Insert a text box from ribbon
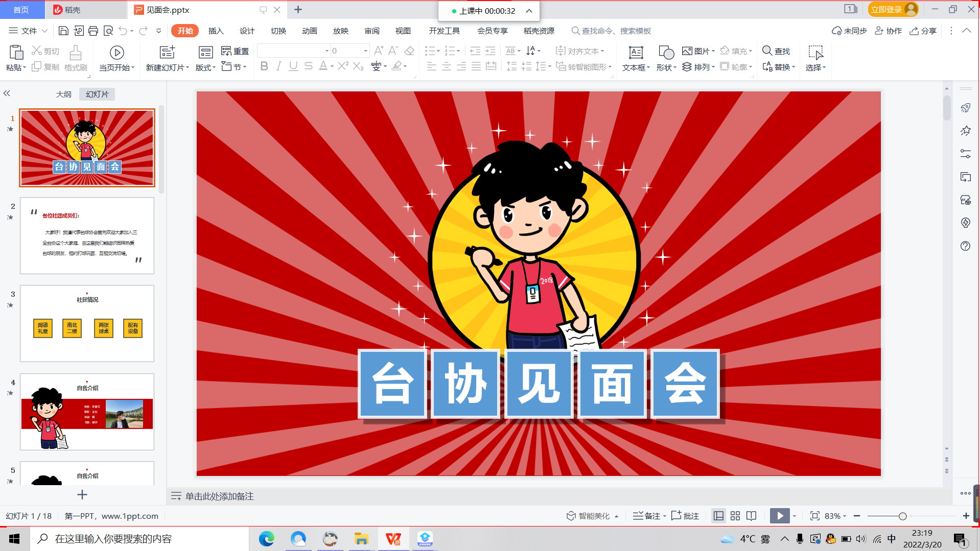The width and height of the screenshot is (980, 551). [x=636, y=53]
